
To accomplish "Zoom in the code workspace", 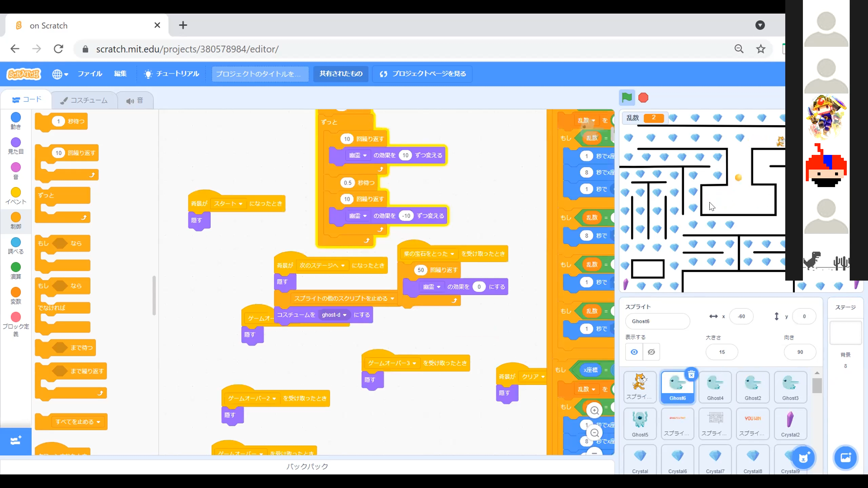I will pos(594,410).
